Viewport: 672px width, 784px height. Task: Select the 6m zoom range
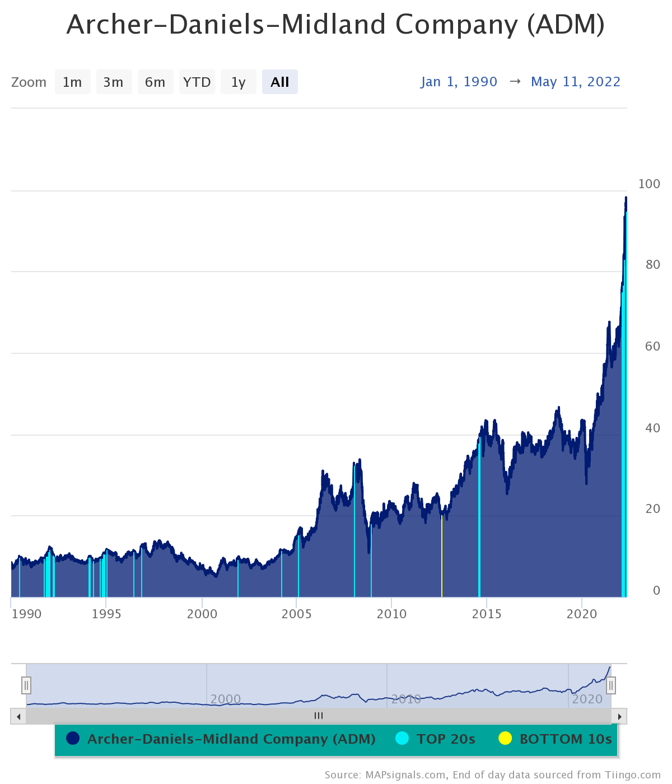(155, 82)
